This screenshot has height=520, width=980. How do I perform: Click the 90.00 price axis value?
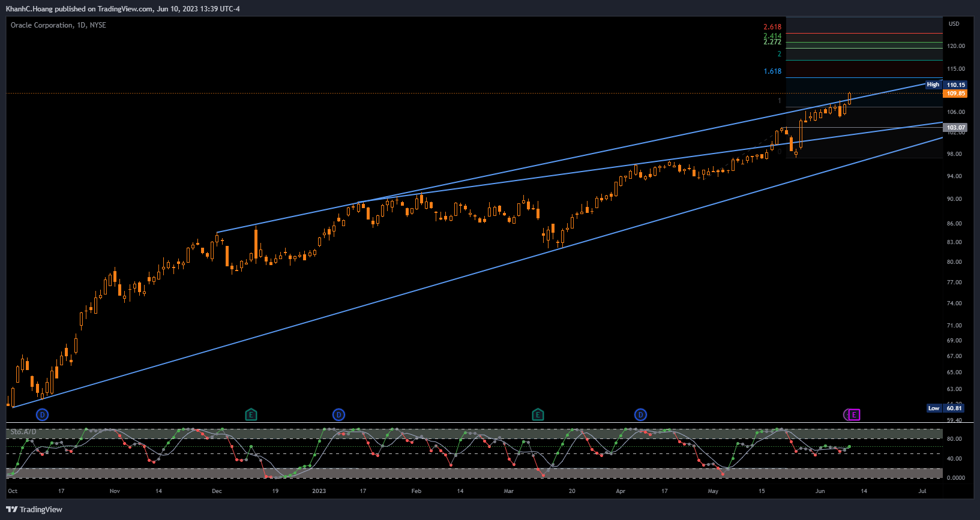(955, 199)
